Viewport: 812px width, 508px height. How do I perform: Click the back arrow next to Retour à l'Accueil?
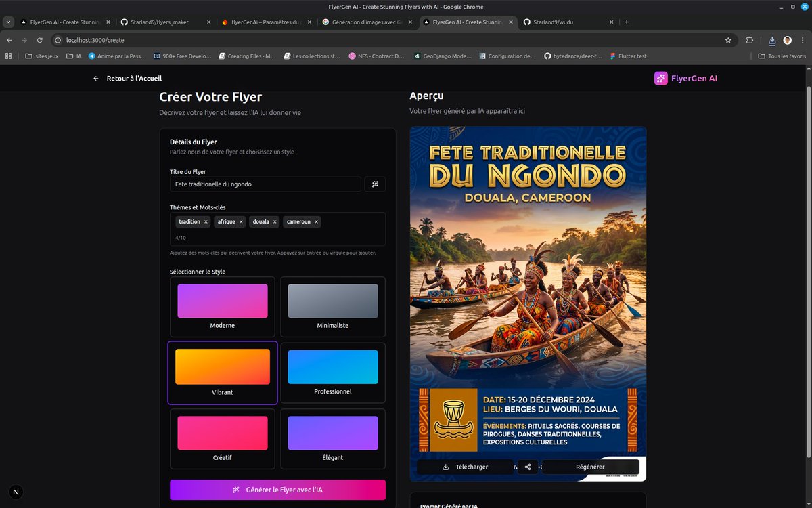pyautogui.click(x=95, y=79)
